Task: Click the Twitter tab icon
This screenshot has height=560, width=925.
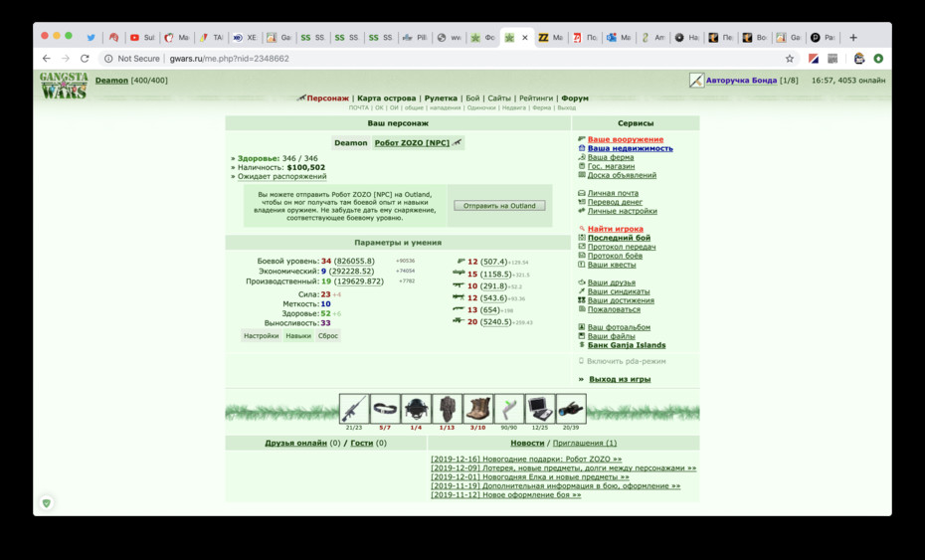Action: (91, 37)
